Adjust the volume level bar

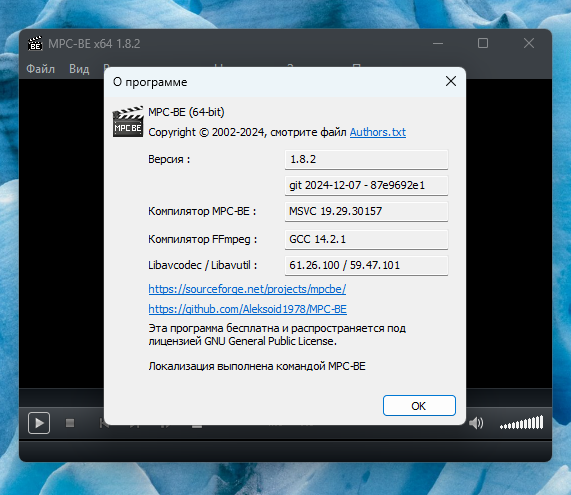point(521,423)
